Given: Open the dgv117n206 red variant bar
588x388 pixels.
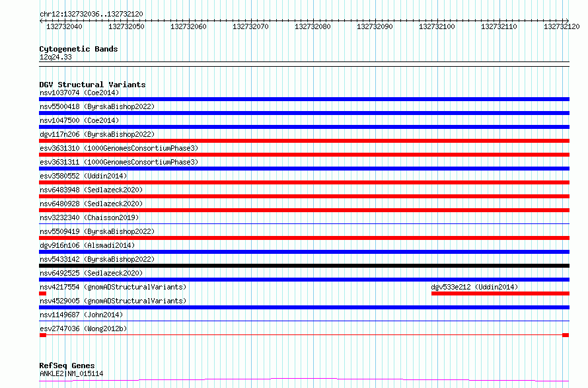Looking at the screenshot, I should (304, 141).
